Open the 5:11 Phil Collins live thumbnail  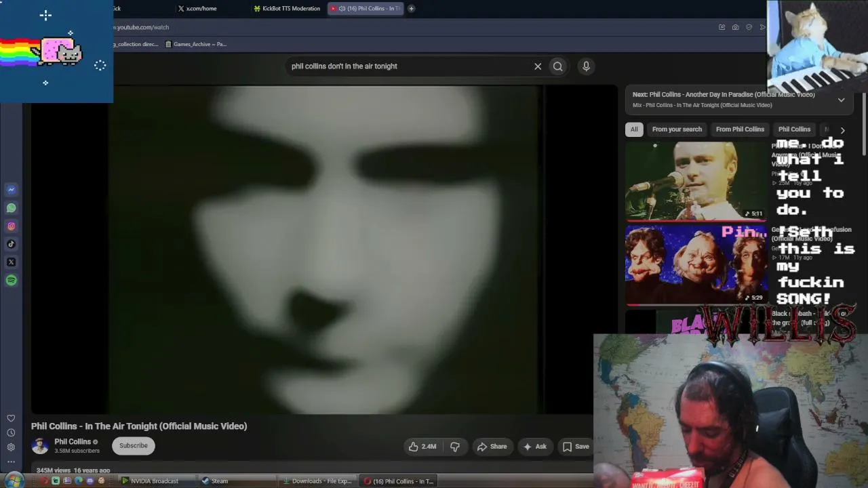pyautogui.click(x=695, y=181)
